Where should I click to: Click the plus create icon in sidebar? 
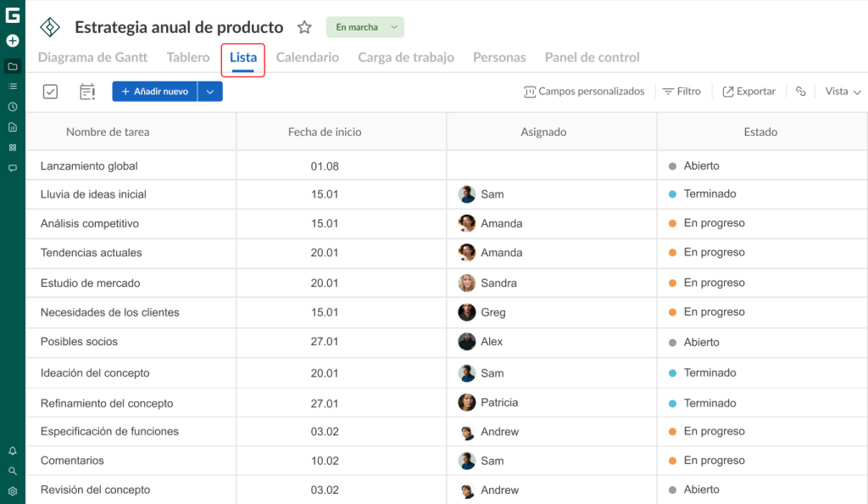pos(12,41)
